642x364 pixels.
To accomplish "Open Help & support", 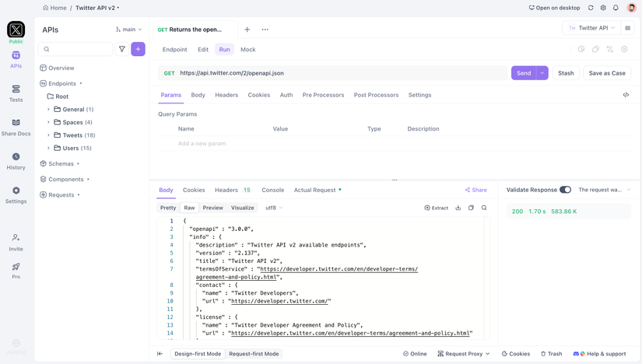I will (599, 354).
